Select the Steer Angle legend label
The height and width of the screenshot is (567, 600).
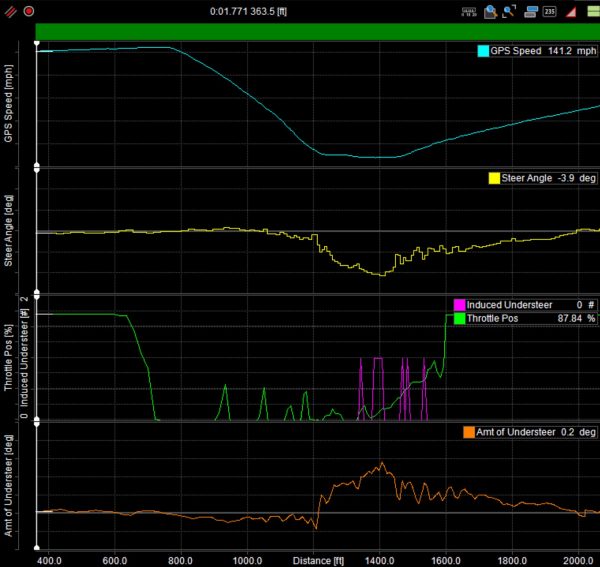click(x=527, y=178)
